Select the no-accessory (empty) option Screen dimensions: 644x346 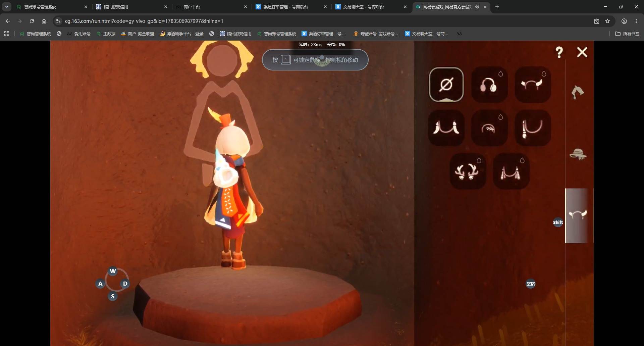coord(446,85)
